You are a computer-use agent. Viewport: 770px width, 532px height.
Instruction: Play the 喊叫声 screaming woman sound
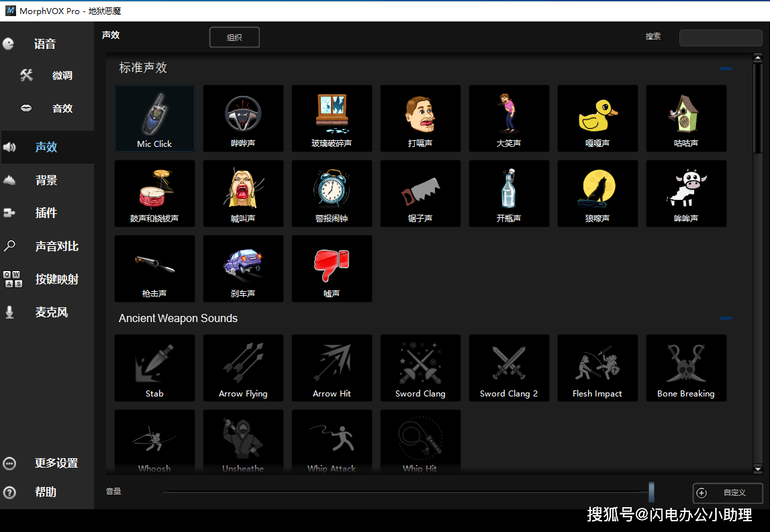pyautogui.click(x=243, y=193)
